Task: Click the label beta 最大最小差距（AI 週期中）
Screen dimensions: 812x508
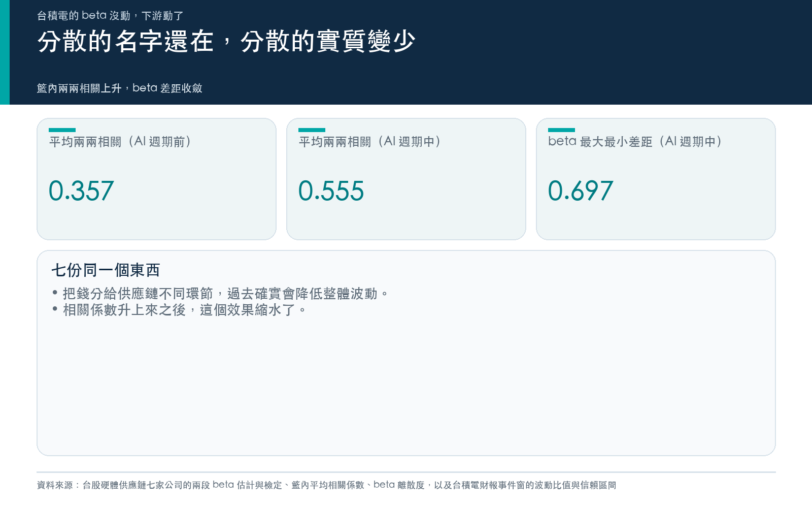Action: 635,142
